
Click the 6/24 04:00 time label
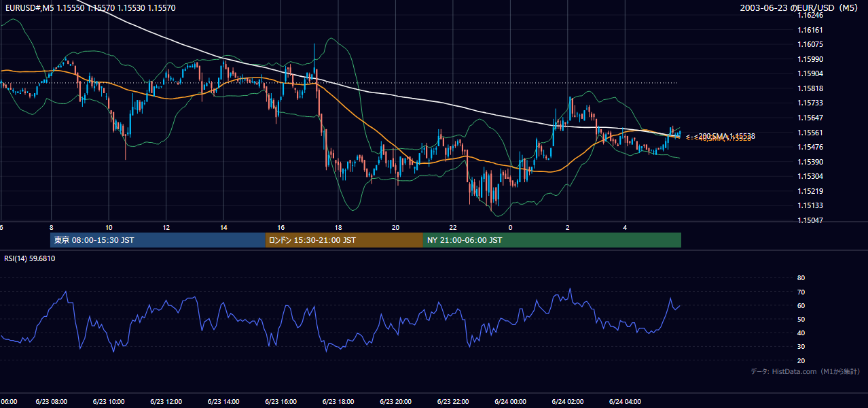pyautogui.click(x=626, y=402)
